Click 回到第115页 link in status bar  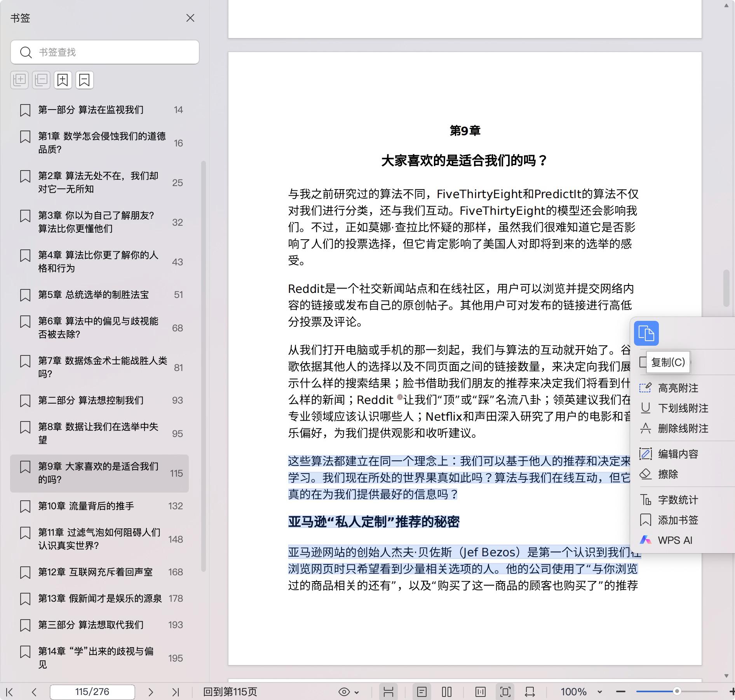coord(230,691)
